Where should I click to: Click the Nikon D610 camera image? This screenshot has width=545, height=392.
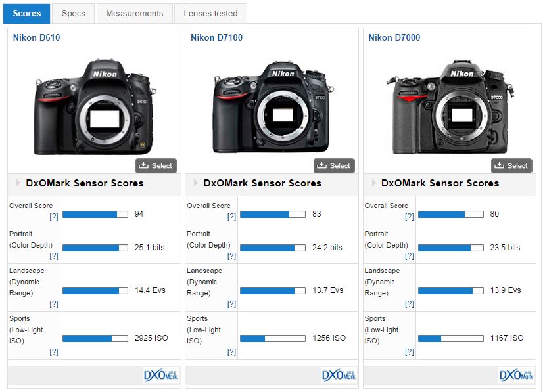tap(95, 107)
